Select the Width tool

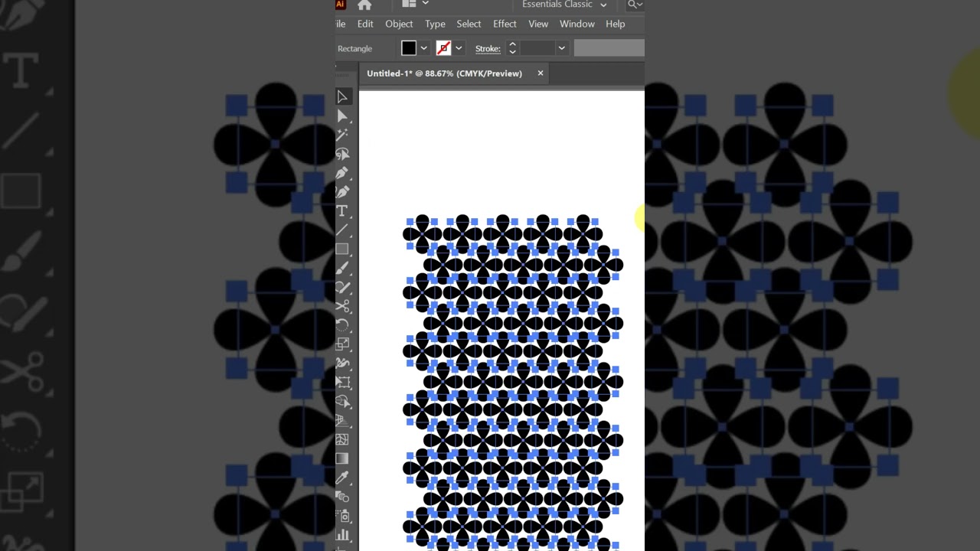(342, 364)
